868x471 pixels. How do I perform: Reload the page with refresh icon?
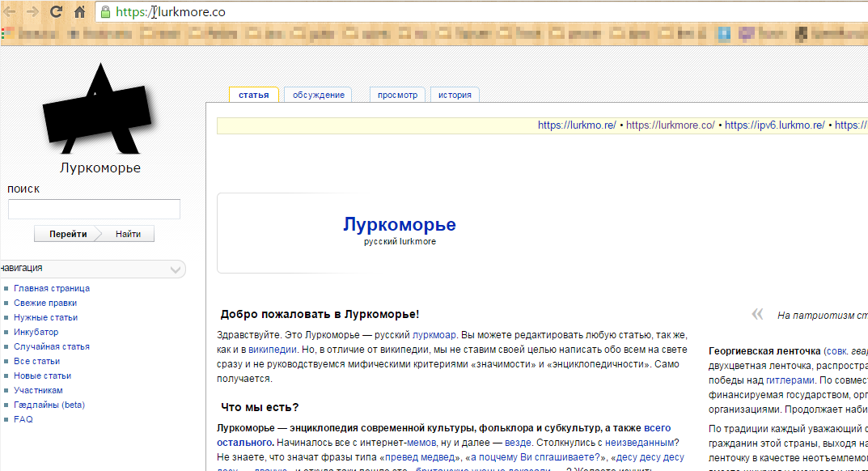[x=56, y=11]
